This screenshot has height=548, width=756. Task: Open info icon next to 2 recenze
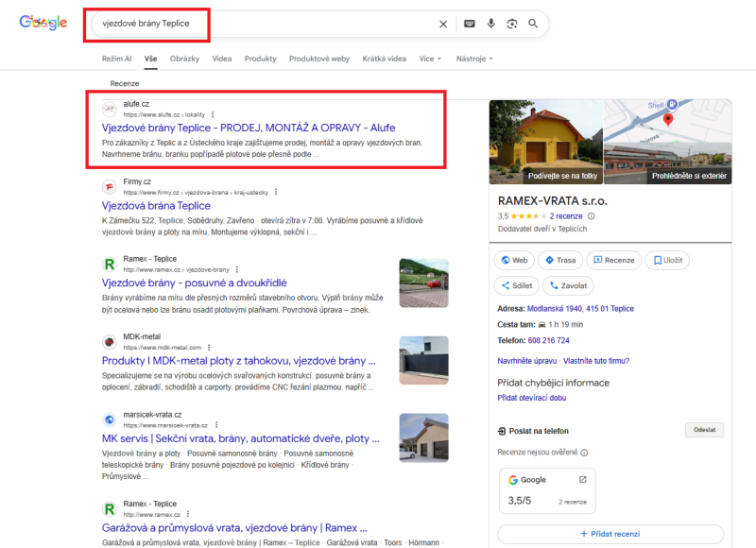coord(592,215)
